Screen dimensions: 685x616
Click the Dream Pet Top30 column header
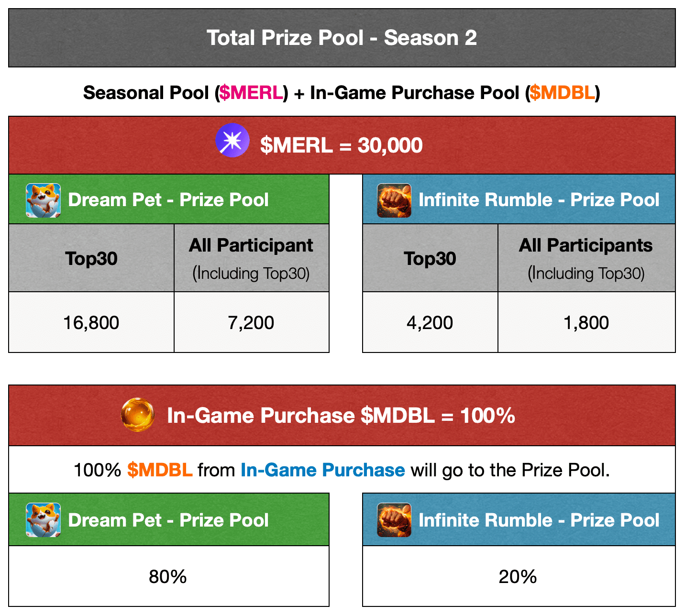tap(91, 258)
